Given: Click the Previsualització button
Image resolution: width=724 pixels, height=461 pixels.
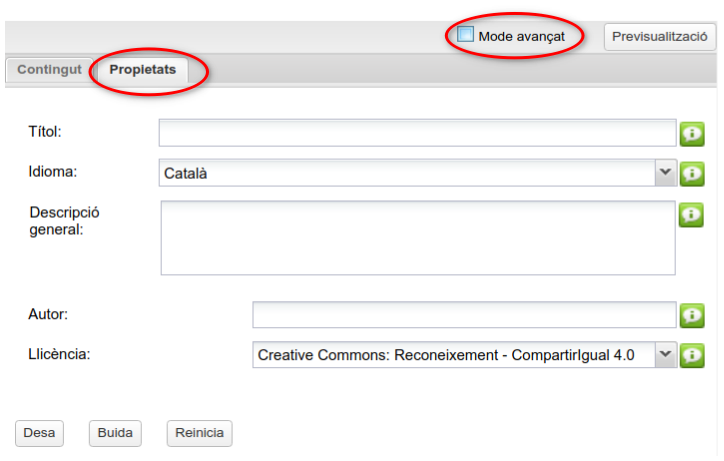Looking at the screenshot, I should [x=660, y=36].
